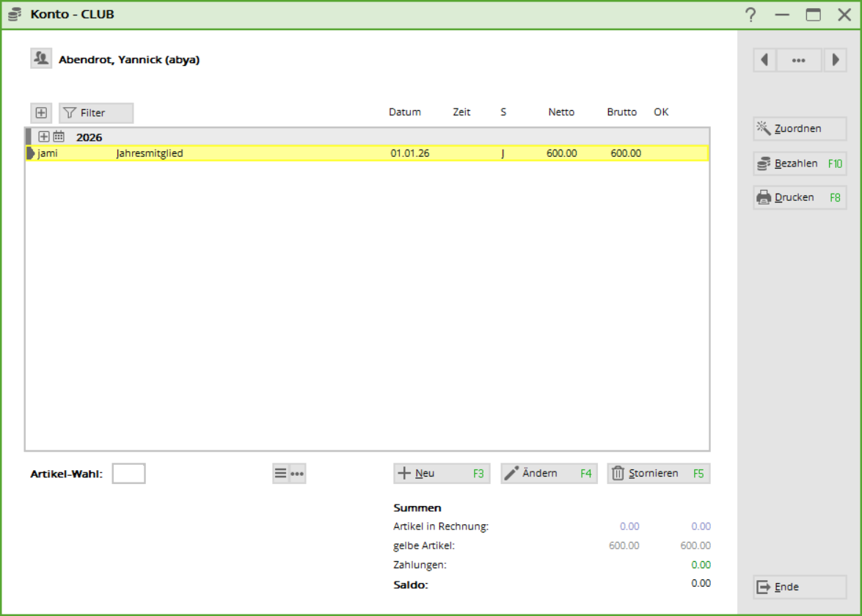Click the OK column header
The height and width of the screenshot is (616, 862).
tap(661, 112)
